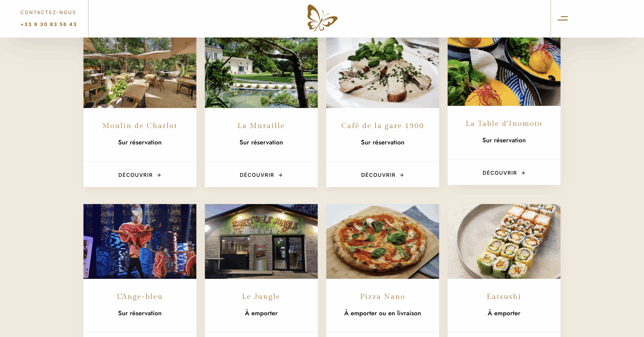Click Découvrir for La Muraille

pyautogui.click(x=261, y=175)
